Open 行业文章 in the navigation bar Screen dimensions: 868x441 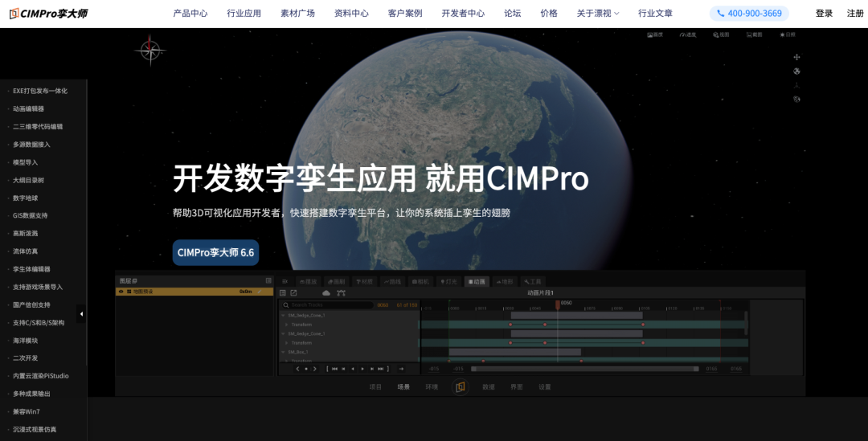tap(656, 14)
